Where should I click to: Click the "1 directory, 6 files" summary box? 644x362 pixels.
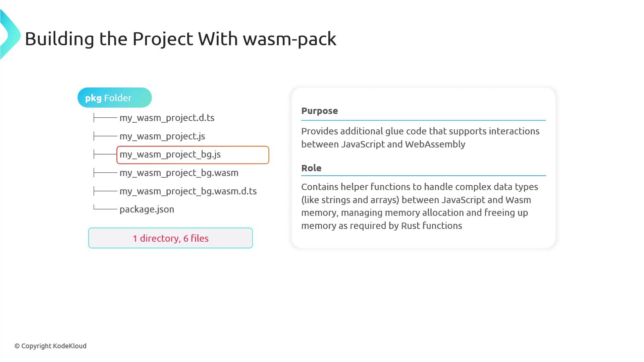tap(170, 238)
